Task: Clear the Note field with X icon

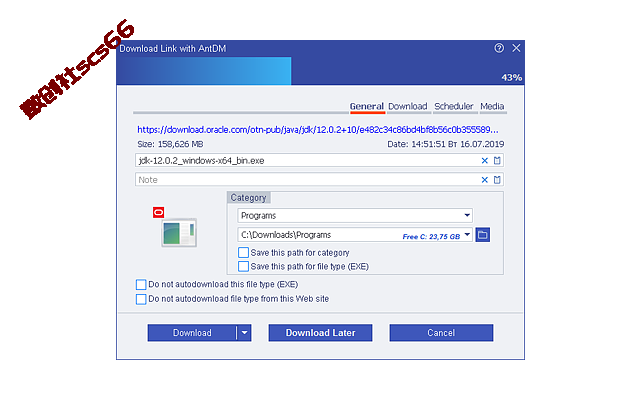Action: tap(484, 180)
